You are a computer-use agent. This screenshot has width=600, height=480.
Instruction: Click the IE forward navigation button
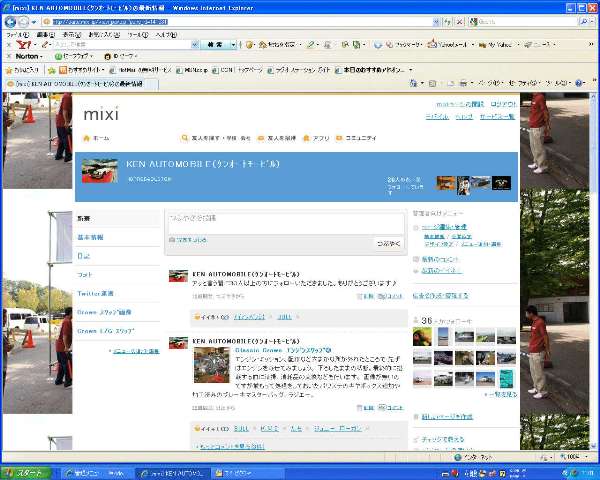pyautogui.click(x=23, y=22)
